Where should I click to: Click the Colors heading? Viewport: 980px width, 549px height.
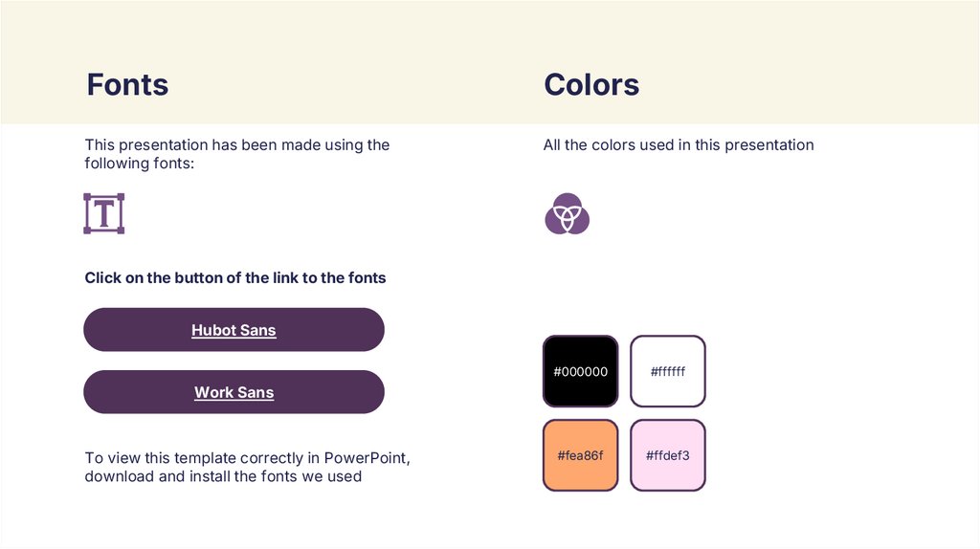591,84
